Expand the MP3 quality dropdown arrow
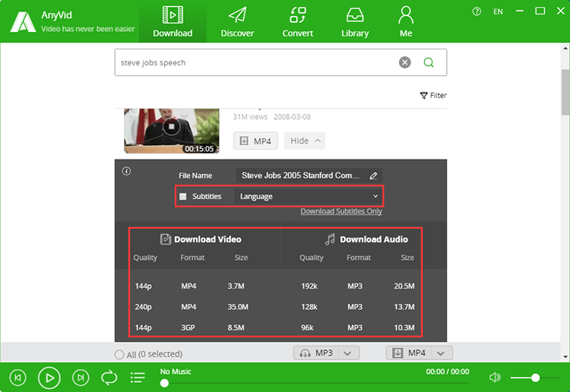The width and height of the screenshot is (570, 392). 348,353
